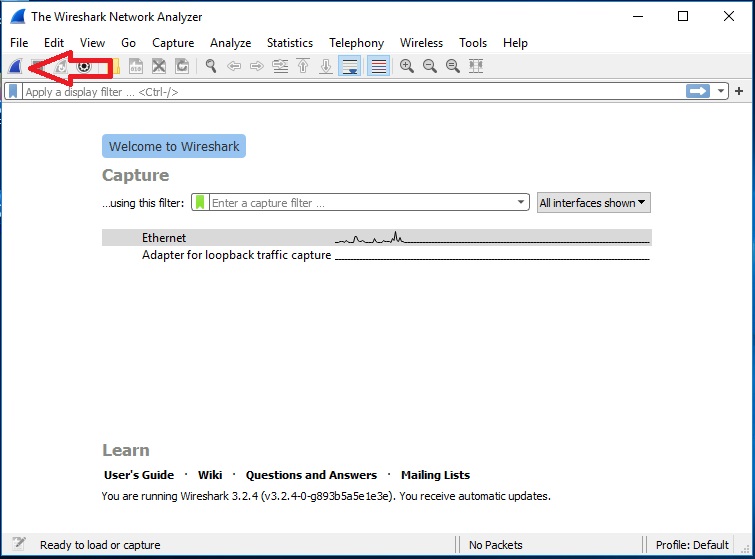Expand the capture filter dropdown arrow
The image size is (755, 559).
tap(521, 202)
